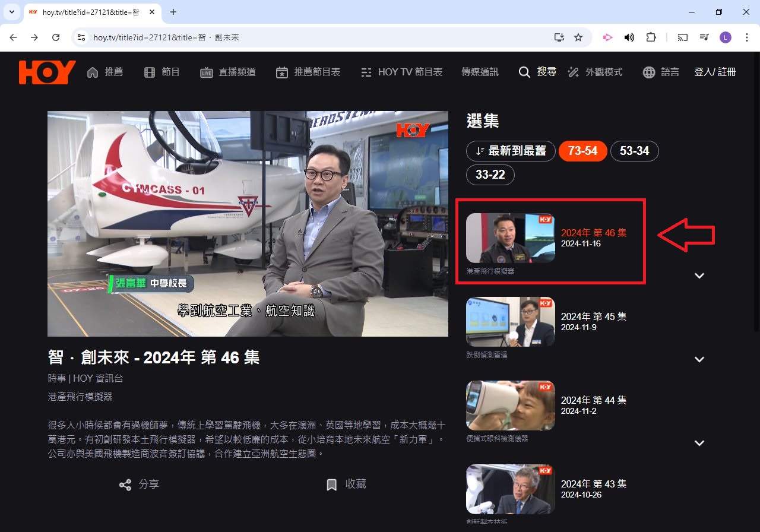Image resolution: width=760 pixels, height=532 pixels.
Task: Open the browser extensions puzzle icon
Action: coord(651,37)
